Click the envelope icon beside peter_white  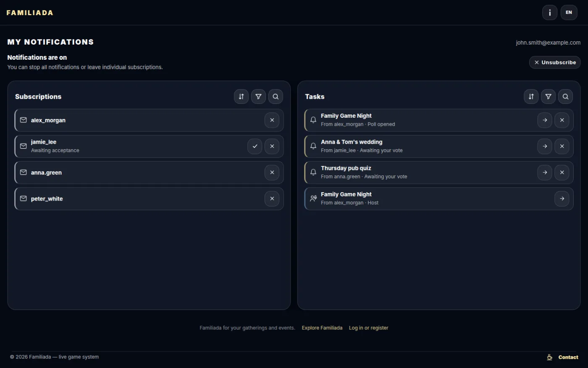(x=24, y=199)
